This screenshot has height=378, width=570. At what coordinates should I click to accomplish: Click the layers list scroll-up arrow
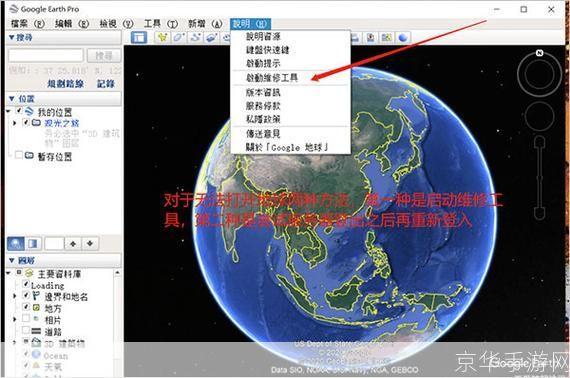coord(117,272)
